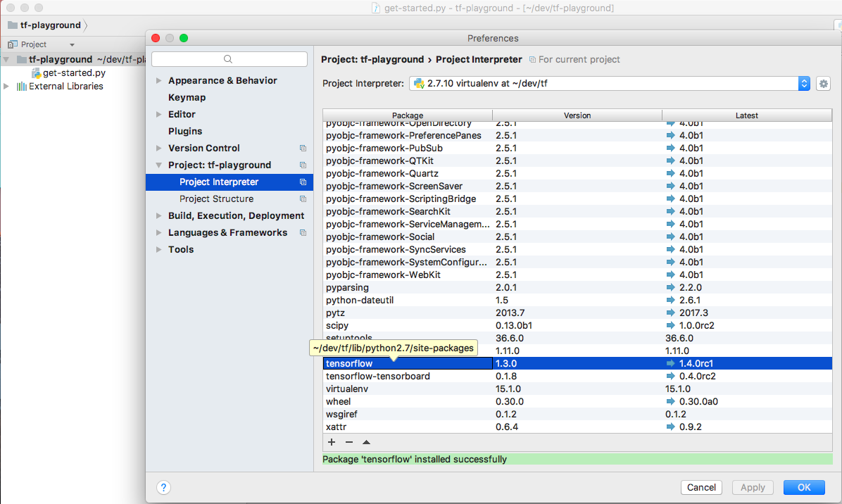Click the minus icon to uninstall package

point(349,442)
